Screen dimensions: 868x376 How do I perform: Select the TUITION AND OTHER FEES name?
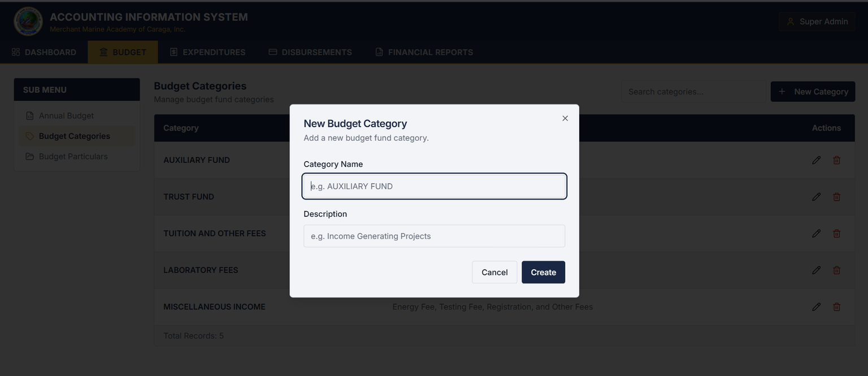[215, 234]
